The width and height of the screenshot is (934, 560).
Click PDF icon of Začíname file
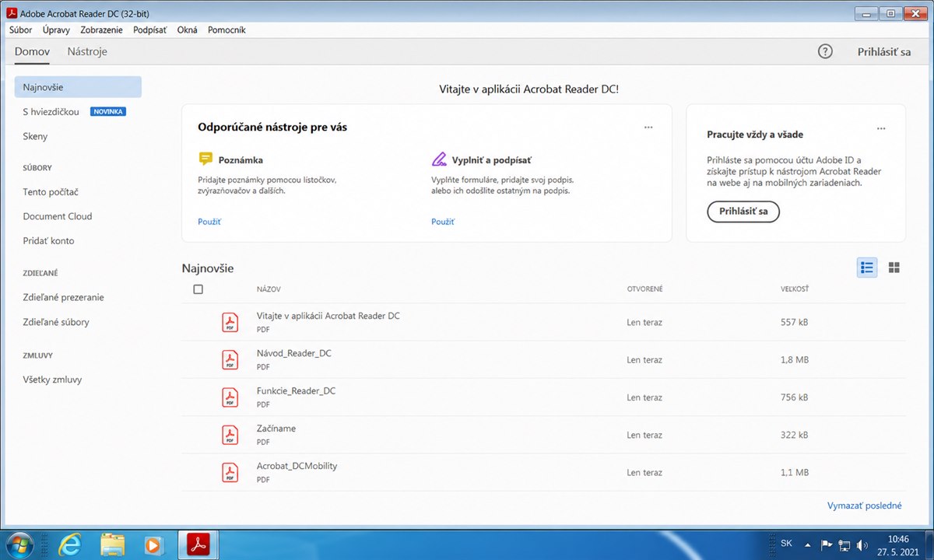click(230, 434)
